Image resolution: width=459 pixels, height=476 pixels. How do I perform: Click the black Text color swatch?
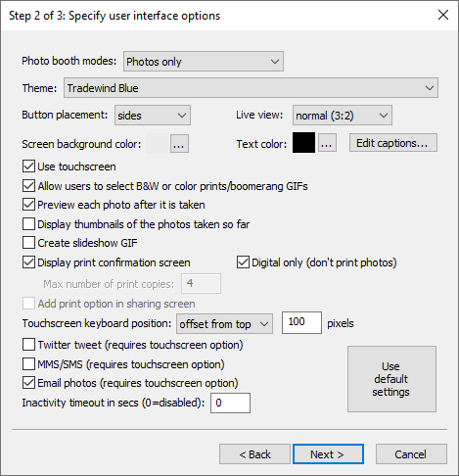(x=303, y=143)
